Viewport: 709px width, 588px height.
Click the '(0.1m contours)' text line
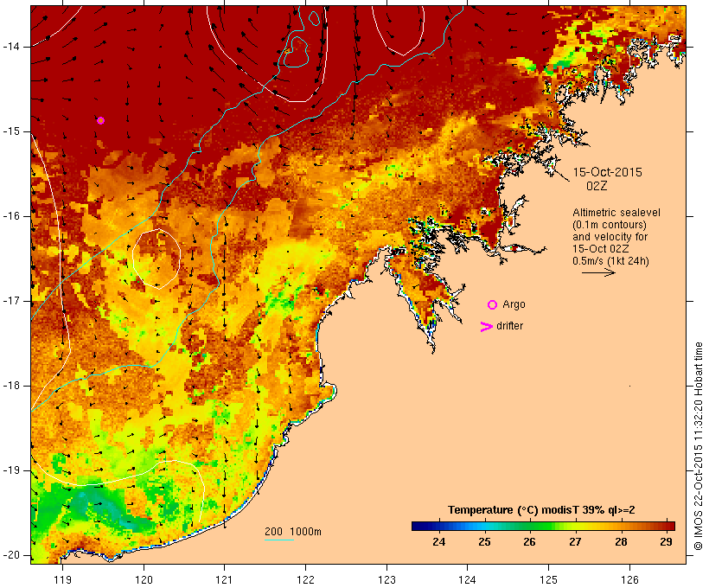click(610, 225)
